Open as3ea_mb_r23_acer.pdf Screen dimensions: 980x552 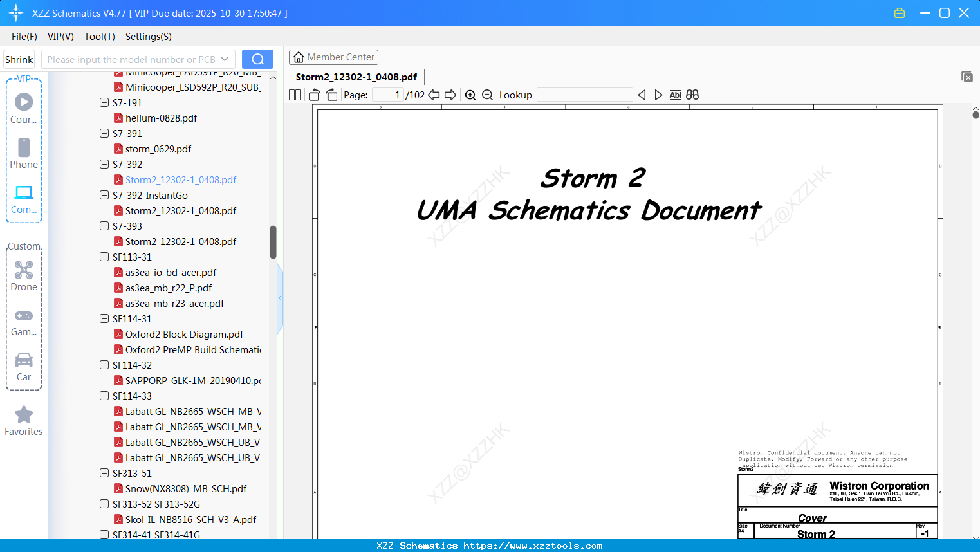pos(174,303)
